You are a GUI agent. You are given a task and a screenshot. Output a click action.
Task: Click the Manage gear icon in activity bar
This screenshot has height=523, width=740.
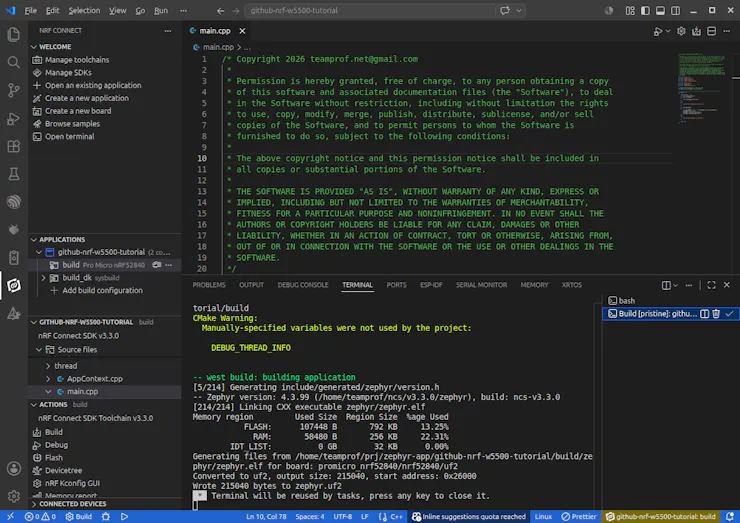pos(14,496)
